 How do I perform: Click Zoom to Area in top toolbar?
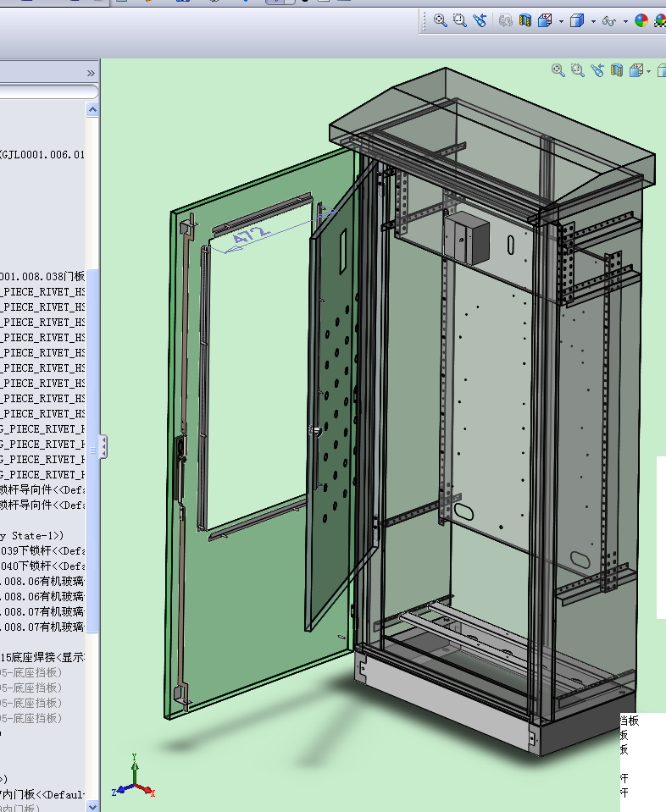pos(460,20)
